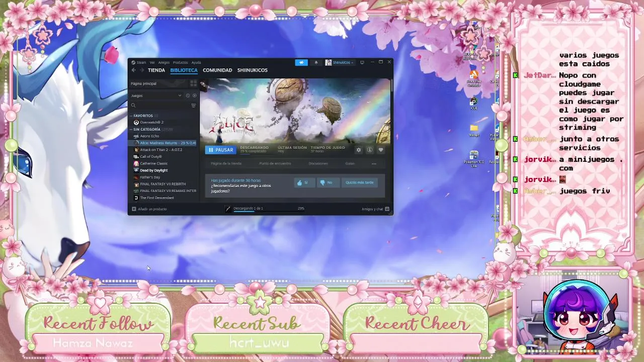This screenshot has height=362, width=644.
Task: Open the iCUE desktop shortcut
Action: (x=473, y=104)
